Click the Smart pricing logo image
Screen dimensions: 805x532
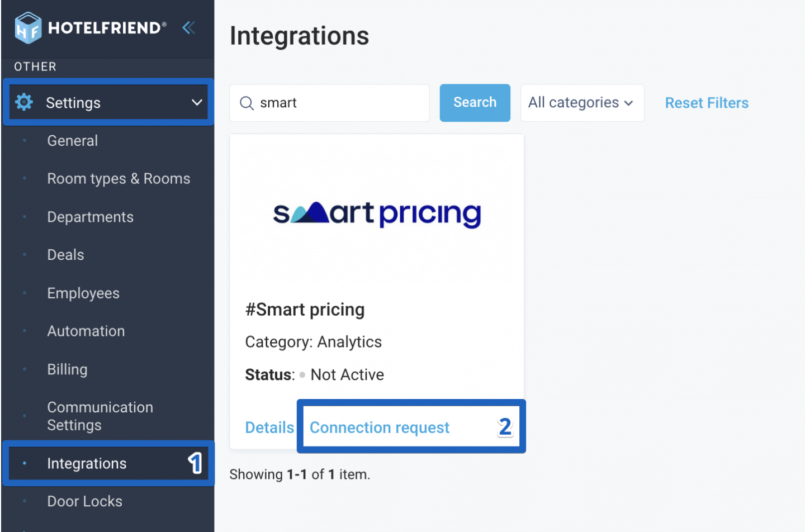377,215
